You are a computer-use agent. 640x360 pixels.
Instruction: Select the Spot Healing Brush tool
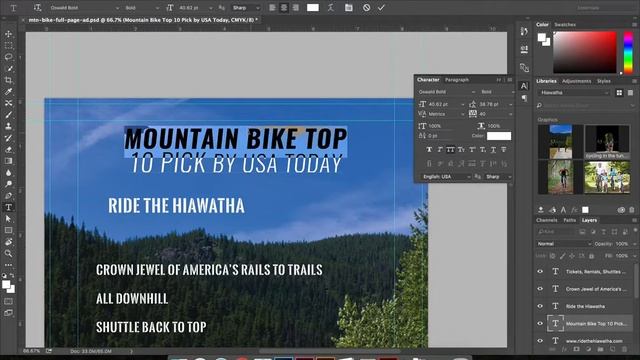click(8, 103)
